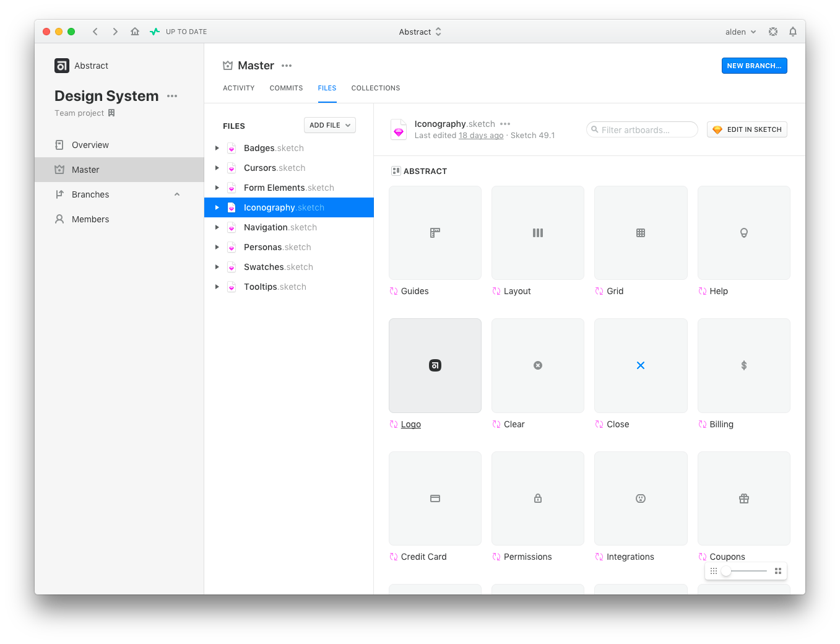This screenshot has height=644, width=840.
Task: Open the Help artboard thumbnail
Action: (744, 233)
